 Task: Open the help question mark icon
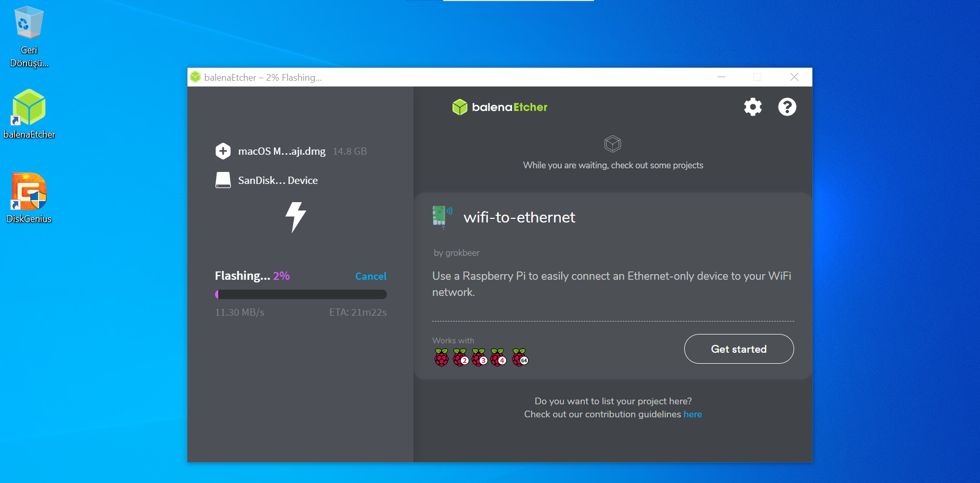[x=787, y=107]
